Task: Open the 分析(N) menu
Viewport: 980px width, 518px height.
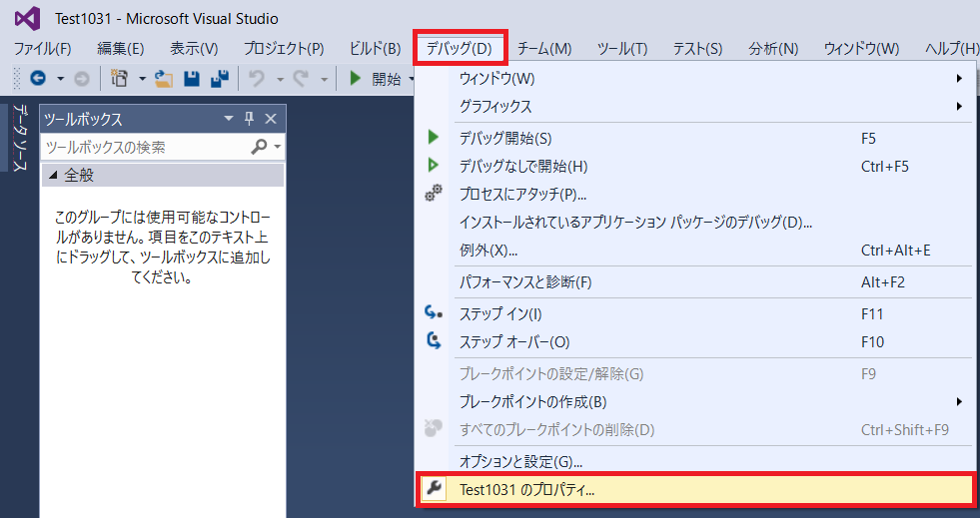Action: [773, 48]
